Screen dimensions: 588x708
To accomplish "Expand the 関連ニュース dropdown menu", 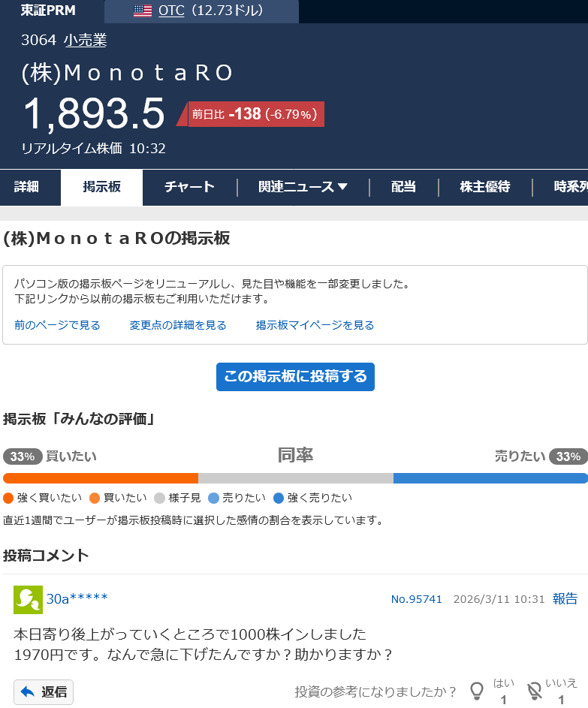I will 303,188.
